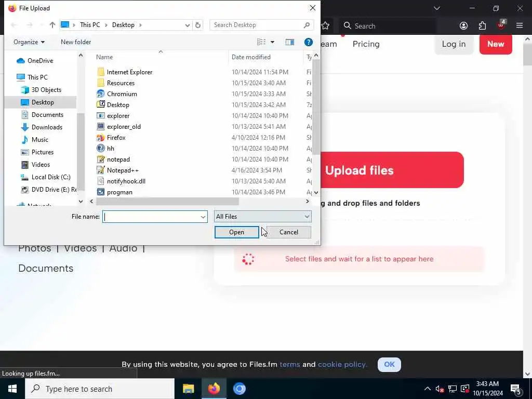Click the Firefox Search box in toolbar

387,26
